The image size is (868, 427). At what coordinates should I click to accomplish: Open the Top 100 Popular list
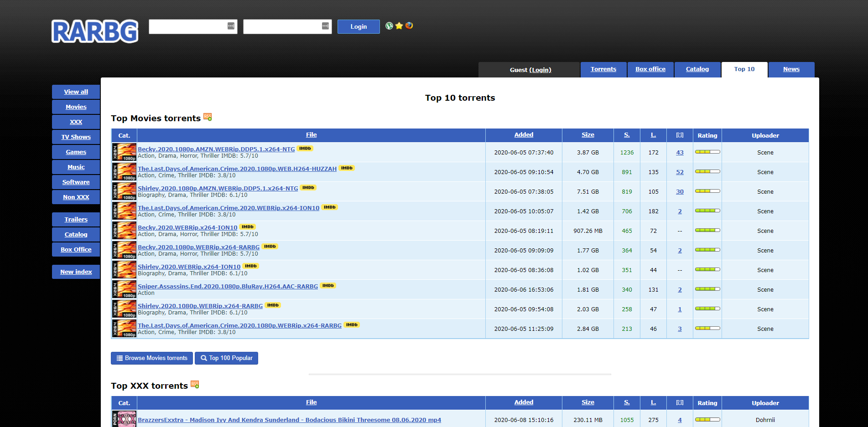click(226, 358)
